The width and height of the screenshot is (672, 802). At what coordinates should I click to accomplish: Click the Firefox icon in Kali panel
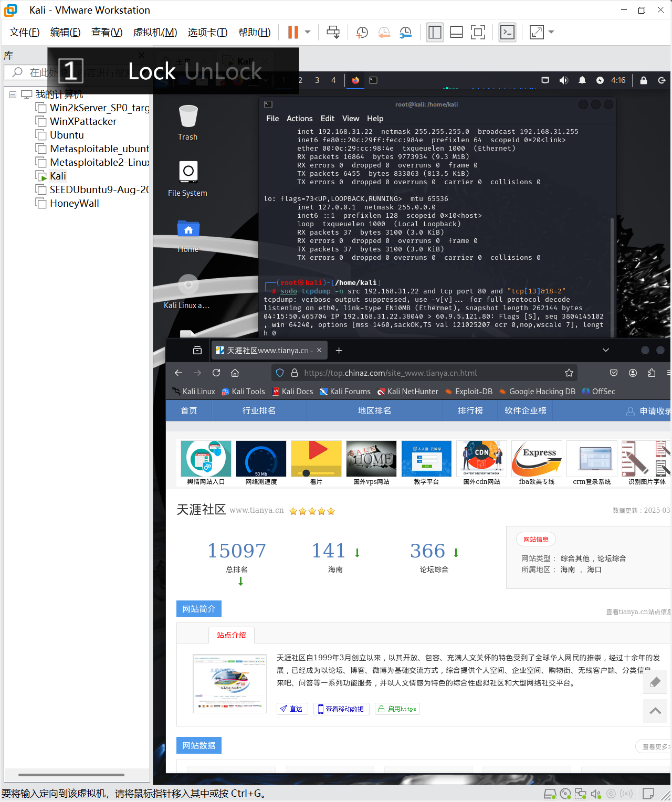[x=355, y=80]
